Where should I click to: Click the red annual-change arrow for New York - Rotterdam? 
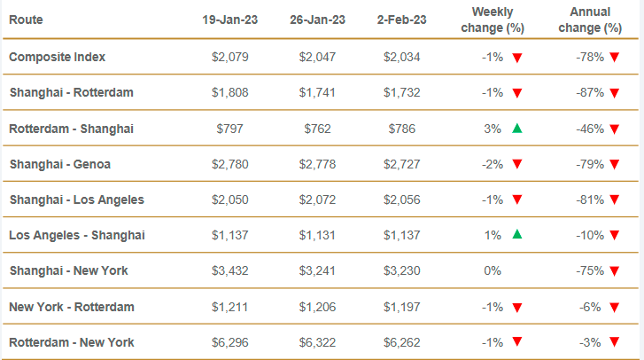(x=613, y=307)
